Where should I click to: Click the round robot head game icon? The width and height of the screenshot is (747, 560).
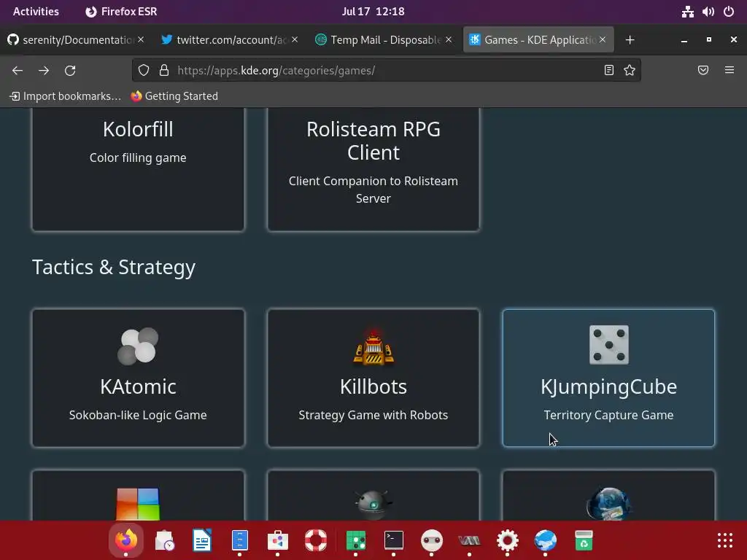coord(373,505)
